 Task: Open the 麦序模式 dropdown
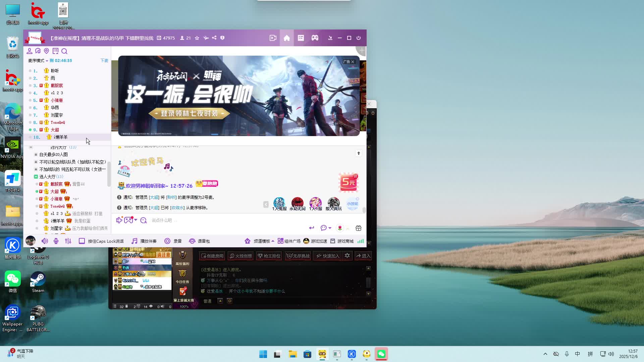[38, 61]
